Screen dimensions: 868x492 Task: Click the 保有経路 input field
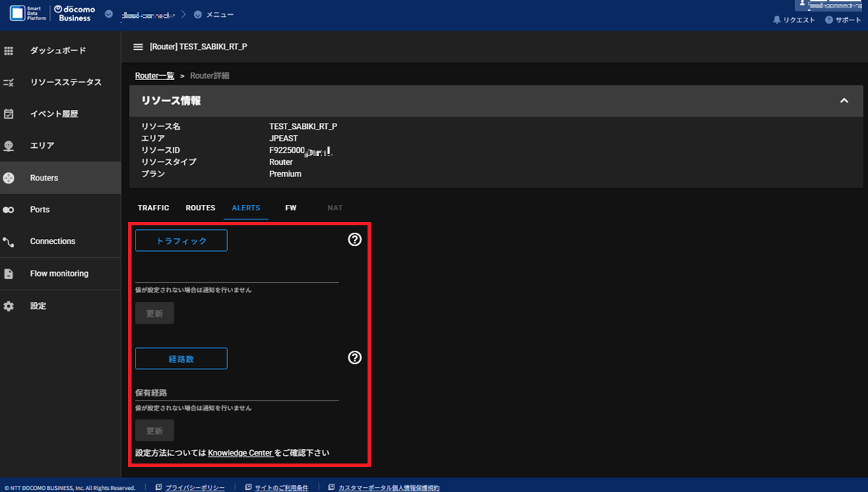pos(237,392)
